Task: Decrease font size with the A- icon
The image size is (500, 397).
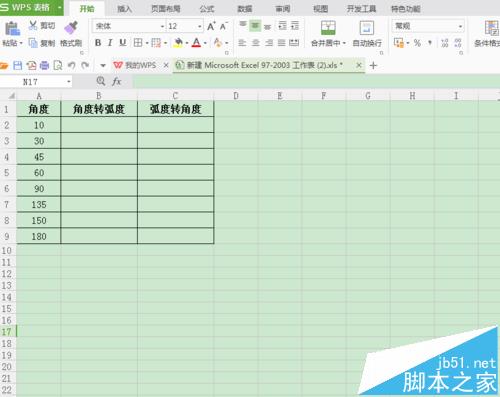Action: coord(224,26)
